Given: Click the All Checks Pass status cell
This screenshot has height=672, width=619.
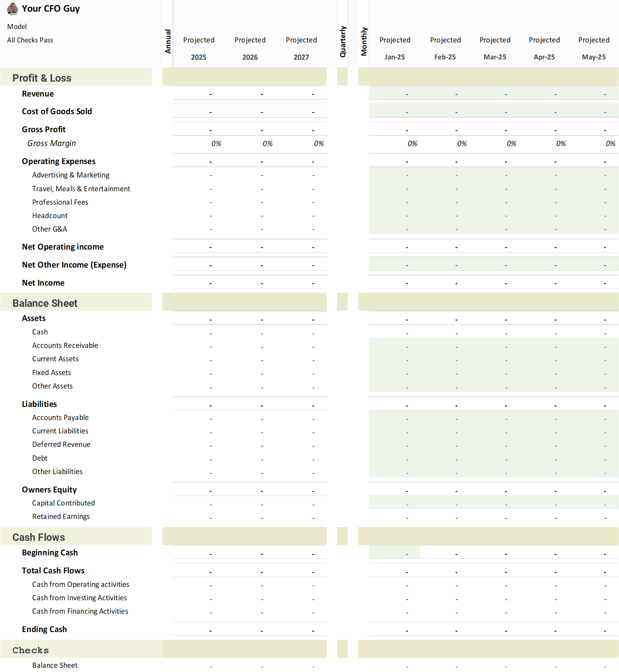Looking at the screenshot, I should (x=30, y=40).
